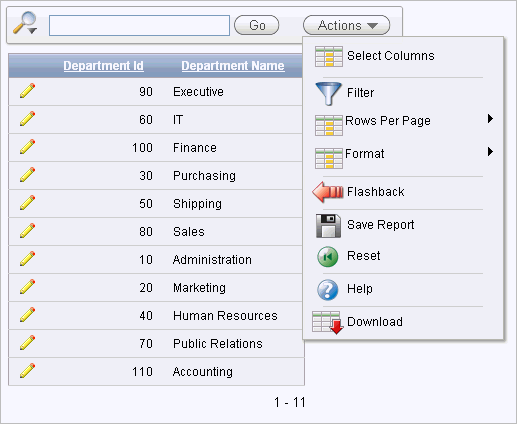Choose Save Report from Actions menu
This screenshot has height=424, width=517.
(381, 225)
